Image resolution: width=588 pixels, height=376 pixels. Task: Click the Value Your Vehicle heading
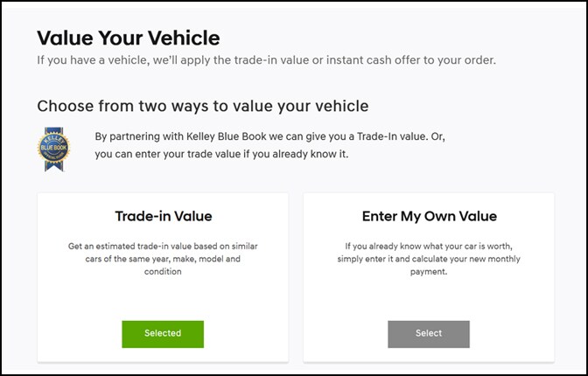pos(129,38)
